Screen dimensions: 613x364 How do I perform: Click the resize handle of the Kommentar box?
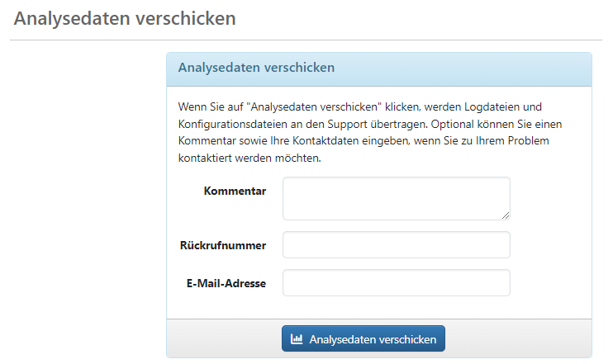point(505,215)
